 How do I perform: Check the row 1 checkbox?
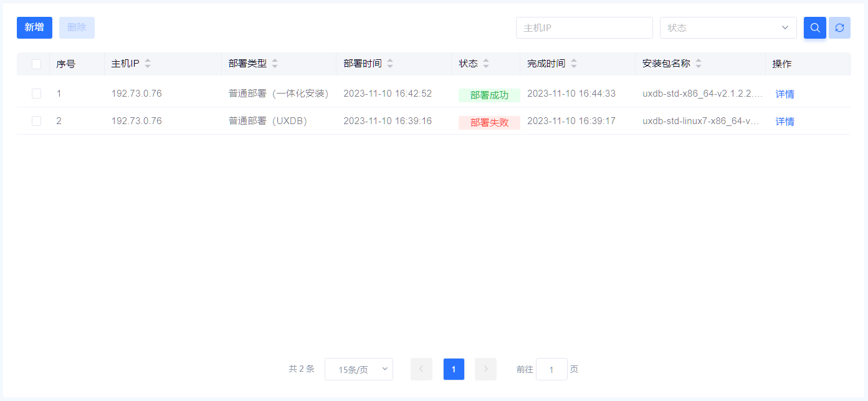coord(36,94)
